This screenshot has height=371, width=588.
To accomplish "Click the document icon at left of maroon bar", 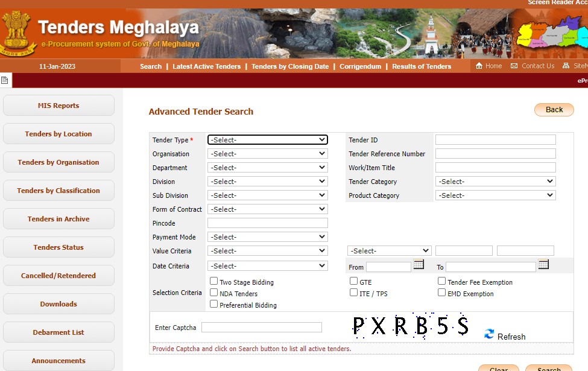I will [5, 80].
